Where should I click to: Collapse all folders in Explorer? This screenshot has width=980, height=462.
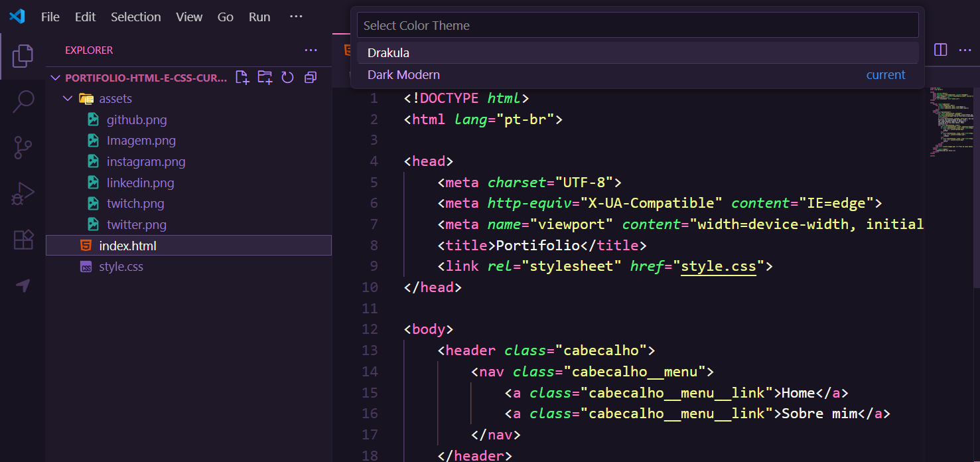click(x=310, y=78)
